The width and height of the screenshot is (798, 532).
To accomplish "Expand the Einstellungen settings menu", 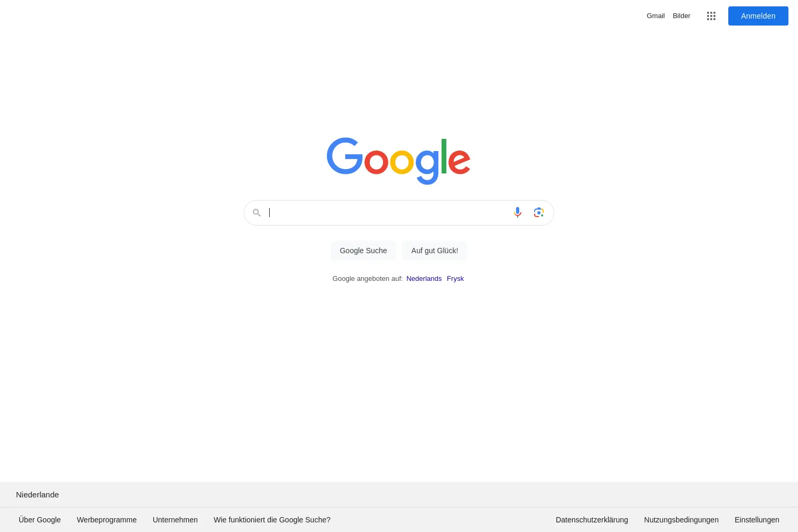I will (757, 520).
